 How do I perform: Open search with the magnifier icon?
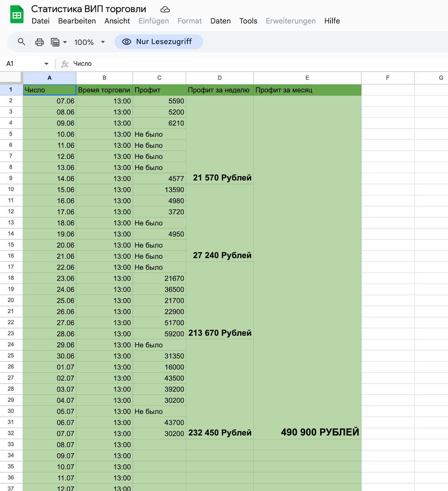(x=21, y=42)
